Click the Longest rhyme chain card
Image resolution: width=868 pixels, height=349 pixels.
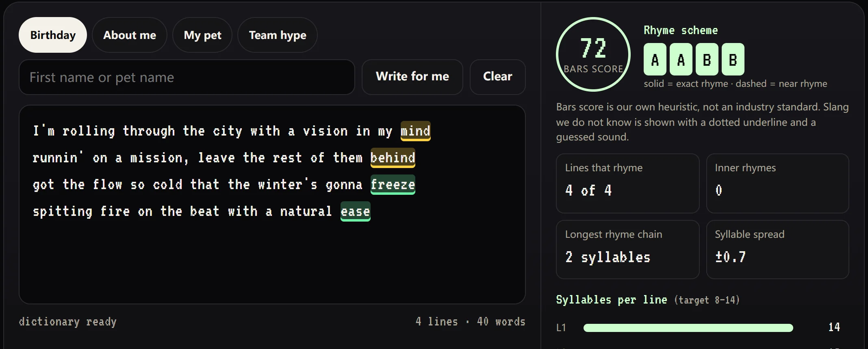point(627,250)
